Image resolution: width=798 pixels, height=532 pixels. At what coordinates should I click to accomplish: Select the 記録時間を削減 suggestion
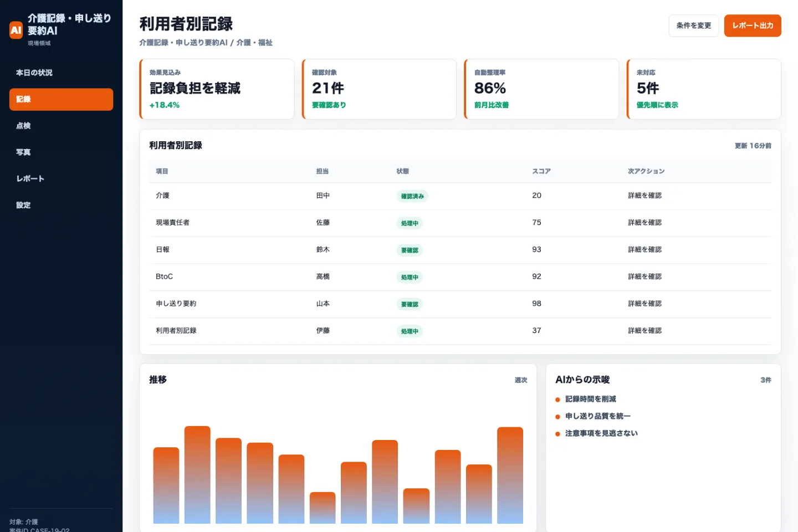click(590, 399)
